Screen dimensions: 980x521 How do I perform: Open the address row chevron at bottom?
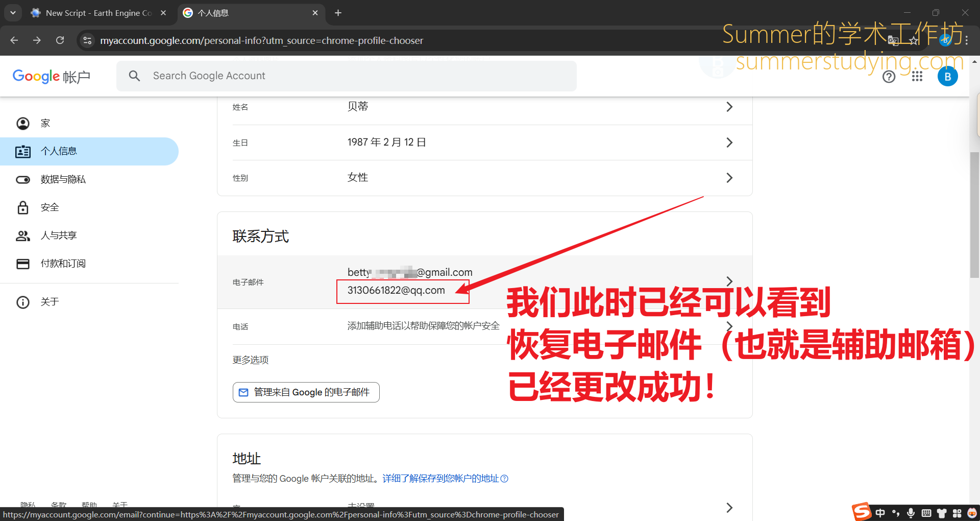tap(729, 507)
